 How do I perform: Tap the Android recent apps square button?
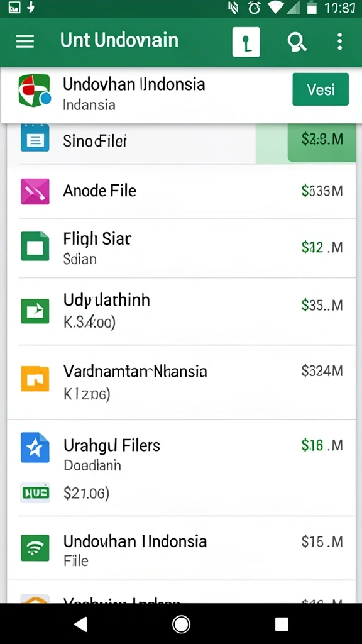[282, 625]
